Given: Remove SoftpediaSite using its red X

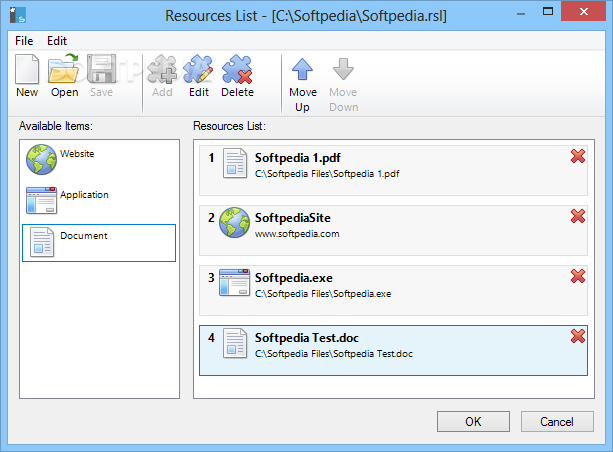Looking at the screenshot, I should coord(578,216).
